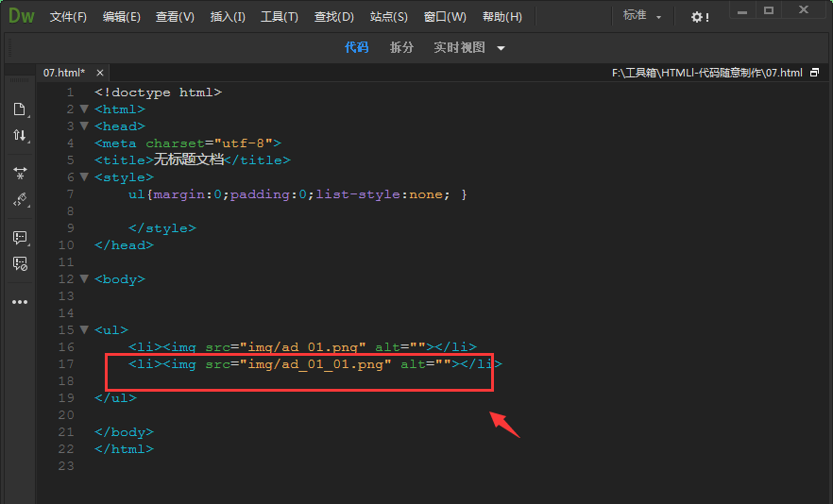833x504 pixels.
Task: Open the three-dot customize toolbar menu
Action: tap(19, 302)
